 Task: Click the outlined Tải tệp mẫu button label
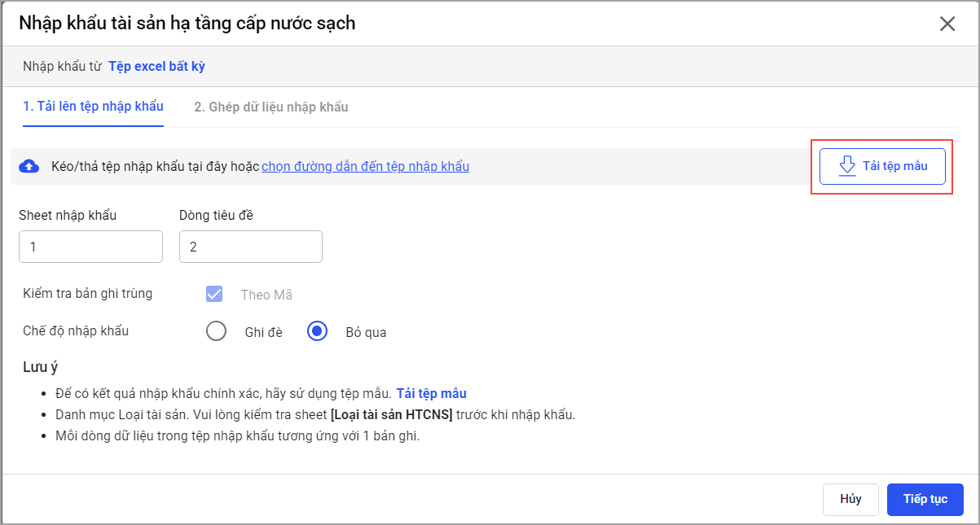894,166
